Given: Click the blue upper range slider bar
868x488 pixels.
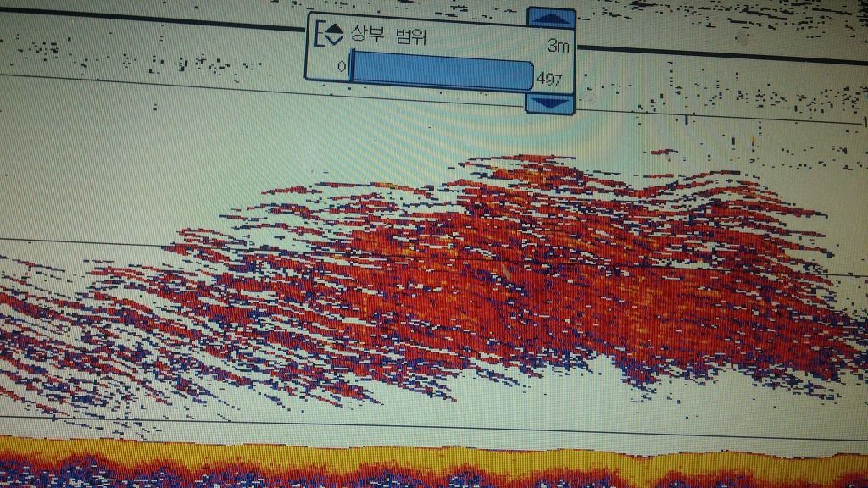Looking at the screenshot, I should click(442, 69).
